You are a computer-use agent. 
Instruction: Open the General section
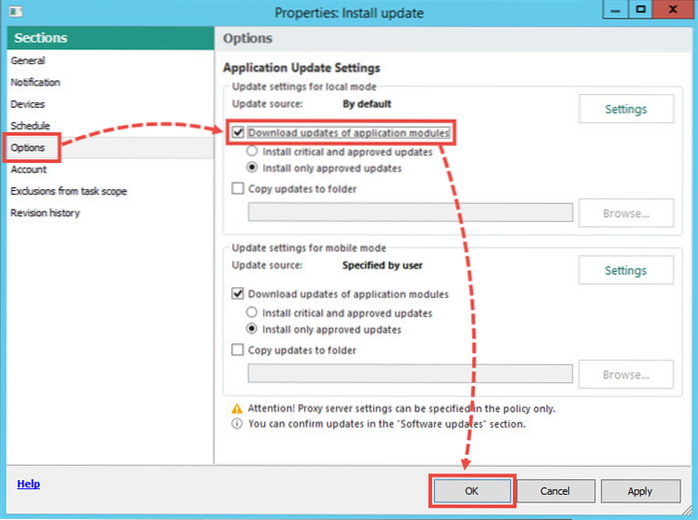tap(27, 61)
